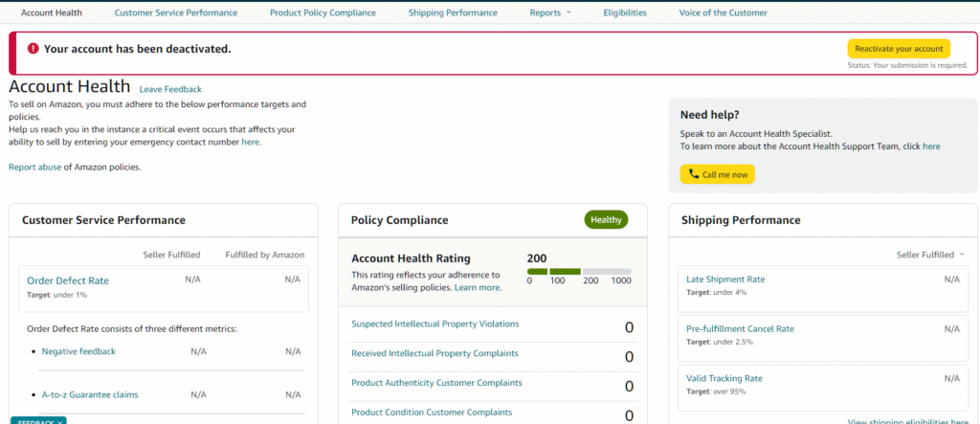Click the Leave Feedback link

[x=170, y=89]
